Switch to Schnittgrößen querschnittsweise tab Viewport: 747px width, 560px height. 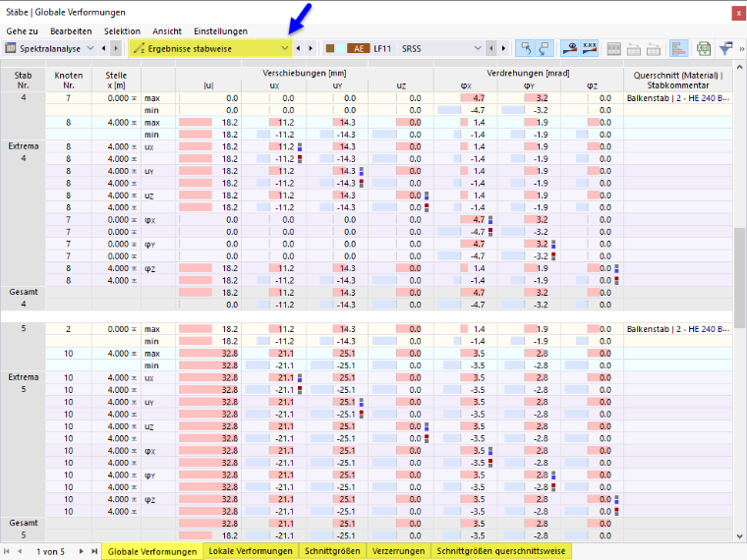pyautogui.click(x=501, y=551)
